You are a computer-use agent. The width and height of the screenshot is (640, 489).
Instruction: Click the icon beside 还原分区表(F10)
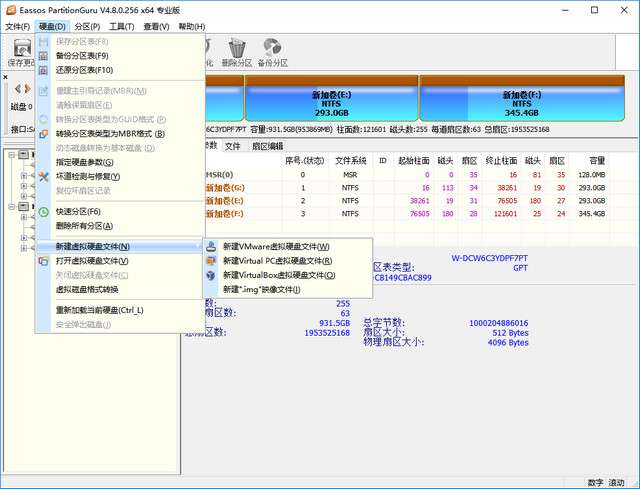coord(43,70)
